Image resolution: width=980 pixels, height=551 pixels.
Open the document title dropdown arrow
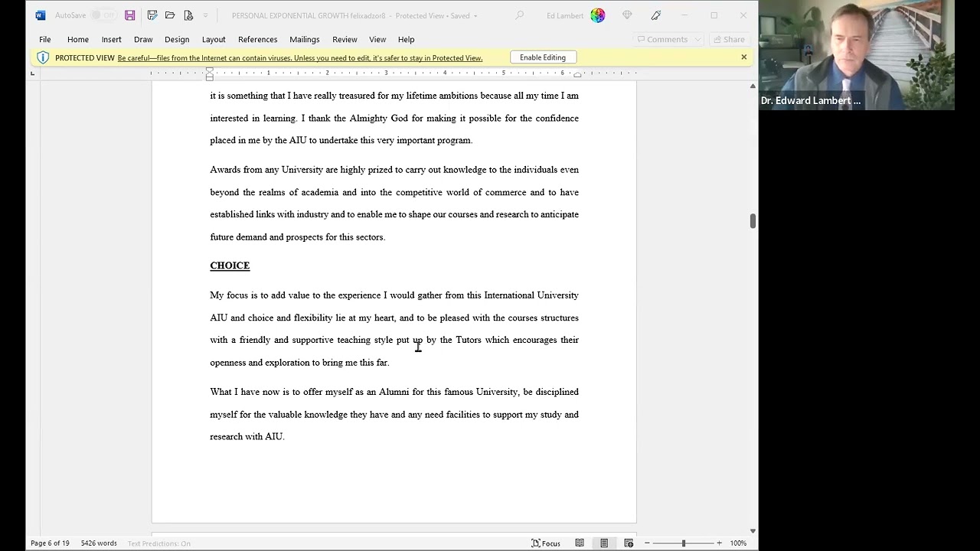(x=475, y=16)
